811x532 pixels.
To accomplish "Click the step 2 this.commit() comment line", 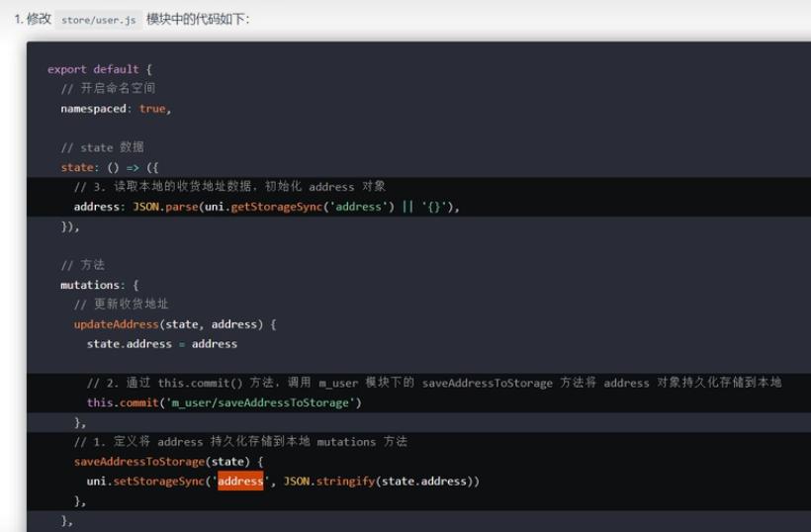I will coord(433,383).
